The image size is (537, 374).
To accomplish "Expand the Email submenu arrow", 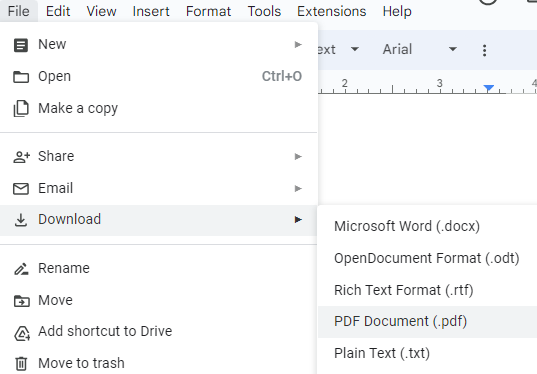I will pos(298,188).
